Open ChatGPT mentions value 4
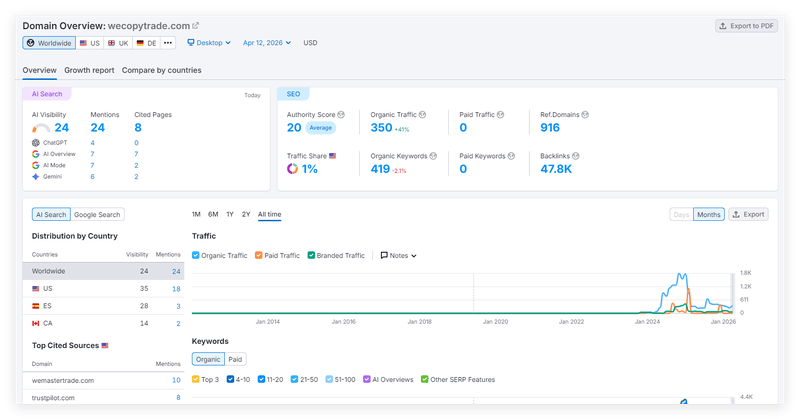Image resolution: width=800 pixels, height=419 pixels. [93, 143]
